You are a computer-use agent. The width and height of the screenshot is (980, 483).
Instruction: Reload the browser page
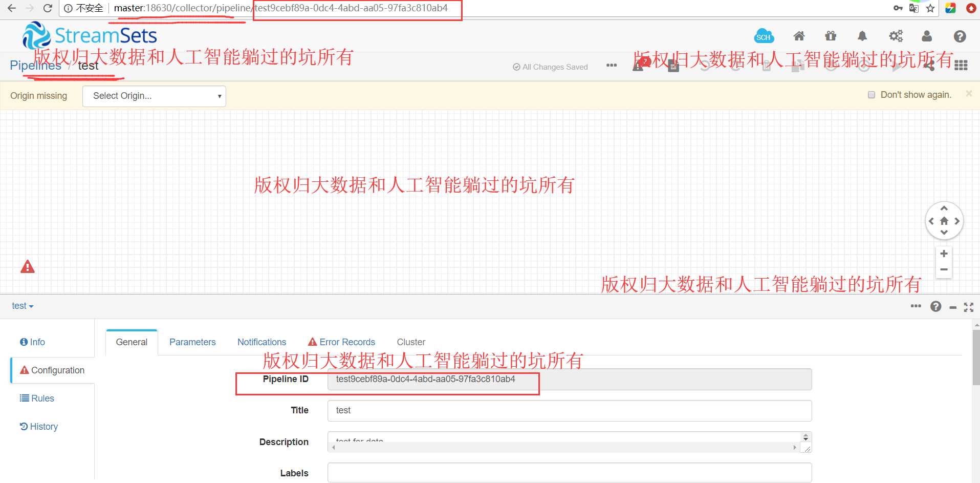point(48,8)
